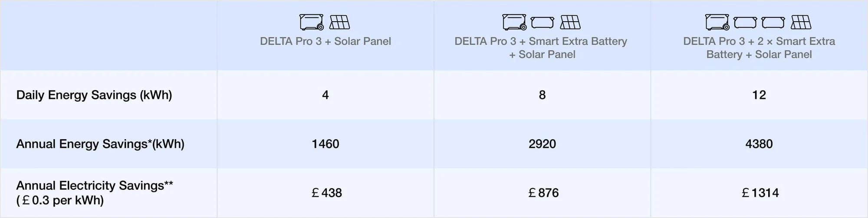Select the DELTA Pro 3 + Solar Panel heading
Viewport: 868px width, 218px height.
(x=325, y=42)
